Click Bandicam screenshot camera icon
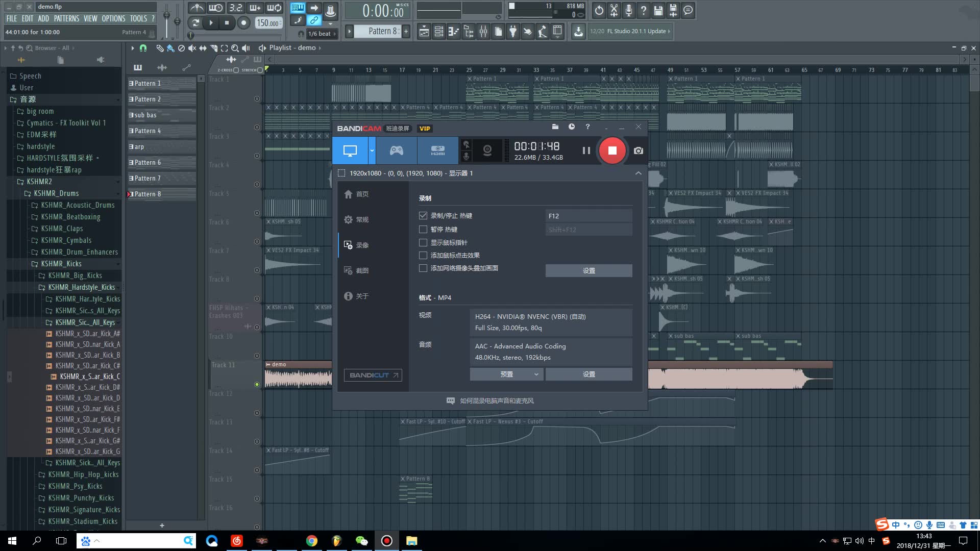This screenshot has height=551, width=980. 638,151
